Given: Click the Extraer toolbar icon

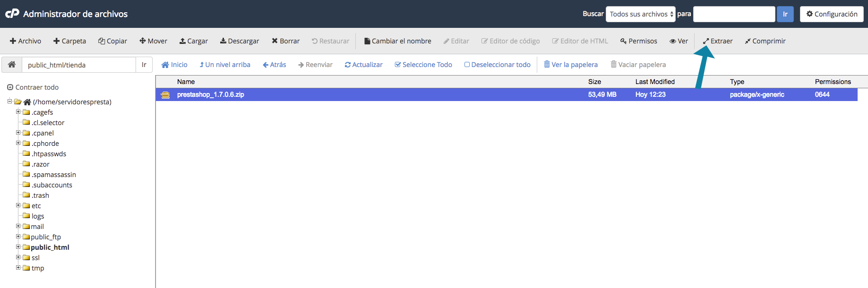Looking at the screenshot, I should [x=706, y=41].
